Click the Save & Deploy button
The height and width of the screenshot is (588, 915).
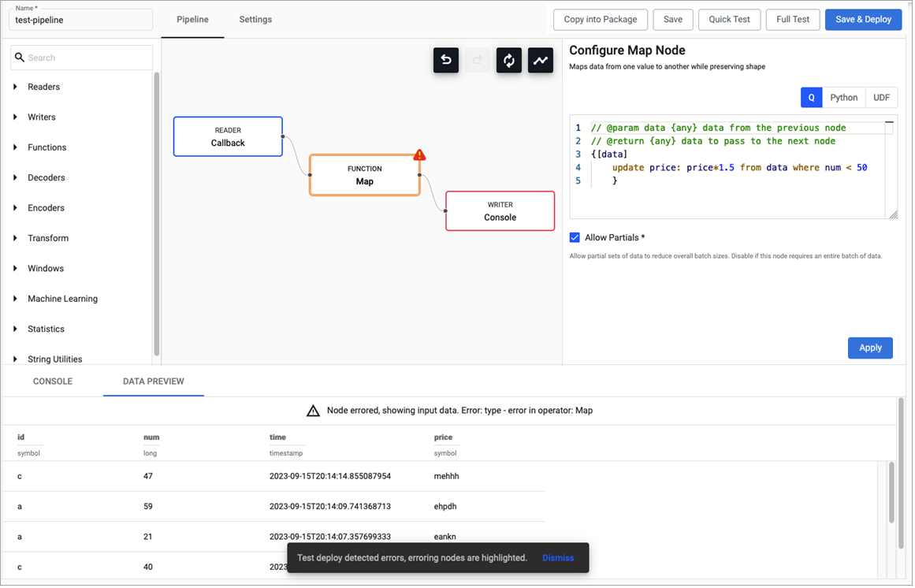[x=863, y=19]
